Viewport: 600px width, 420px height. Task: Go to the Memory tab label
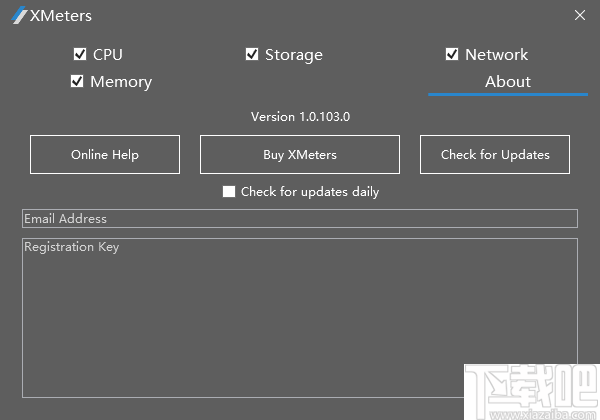click(120, 81)
